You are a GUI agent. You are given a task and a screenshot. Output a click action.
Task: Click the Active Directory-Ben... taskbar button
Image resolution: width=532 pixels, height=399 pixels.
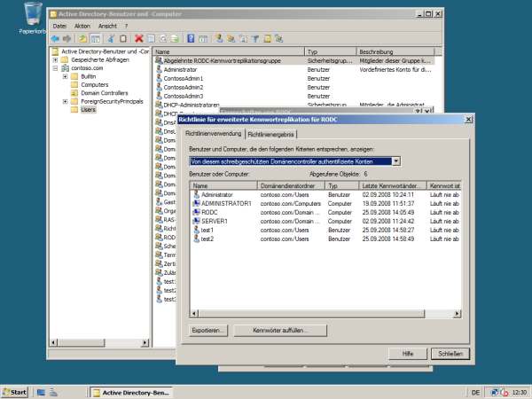pos(131,393)
